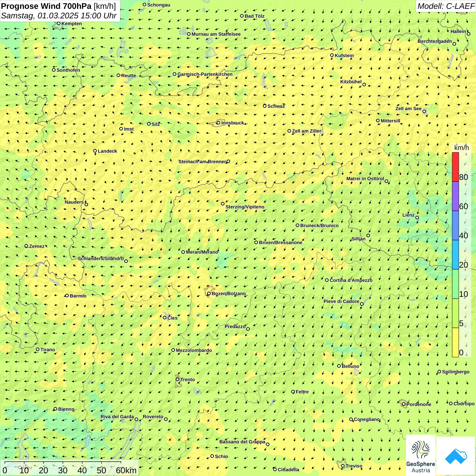This screenshot has height=476, width=476.
Task: Click the Rovereto label
Action: coord(153,417)
